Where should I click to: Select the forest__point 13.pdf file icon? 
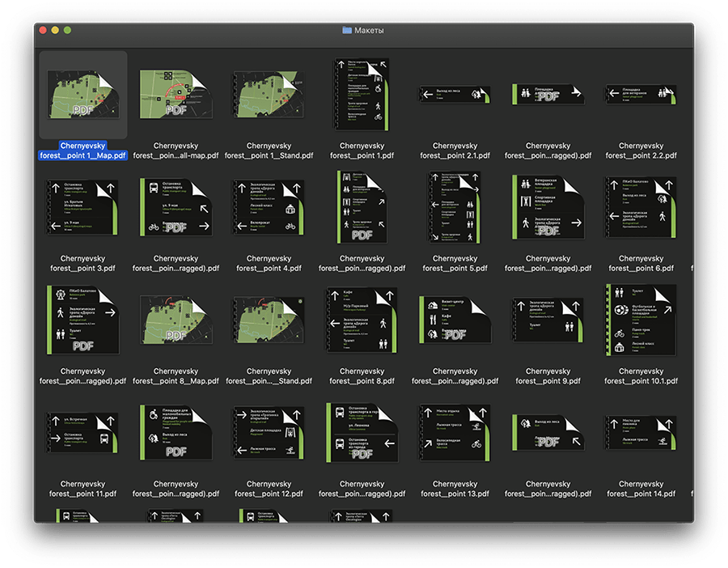[455, 432]
